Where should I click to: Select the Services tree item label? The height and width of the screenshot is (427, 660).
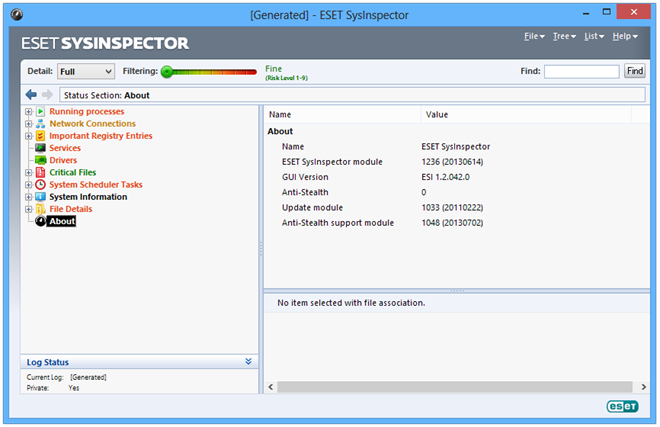[x=65, y=148]
